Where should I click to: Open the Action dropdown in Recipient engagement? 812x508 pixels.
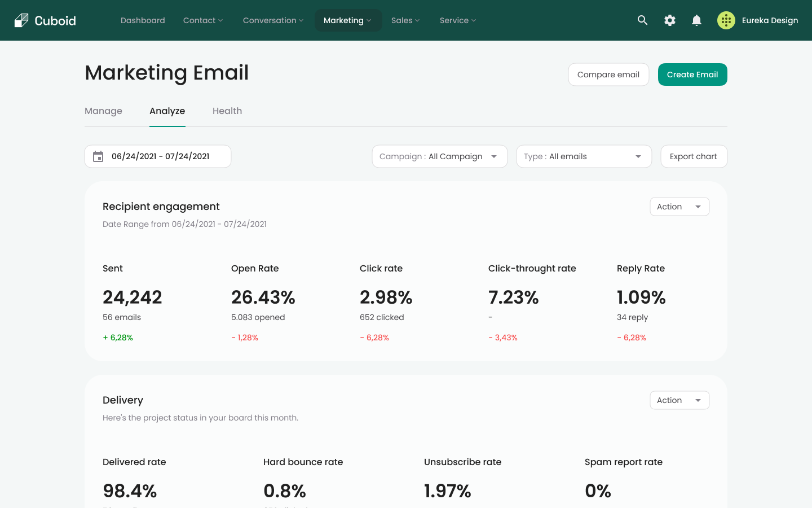click(x=679, y=207)
